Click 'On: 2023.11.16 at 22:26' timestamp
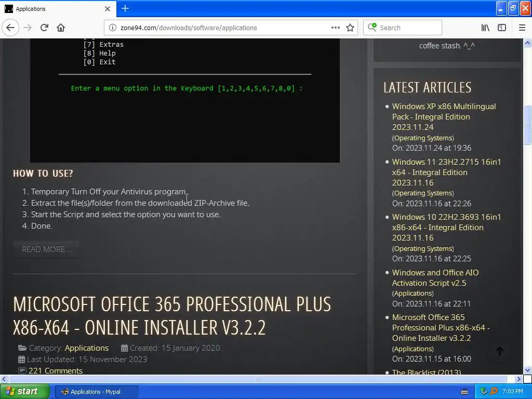The width and height of the screenshot is (532, 399). pyautogui.click(x=432, y=204)
